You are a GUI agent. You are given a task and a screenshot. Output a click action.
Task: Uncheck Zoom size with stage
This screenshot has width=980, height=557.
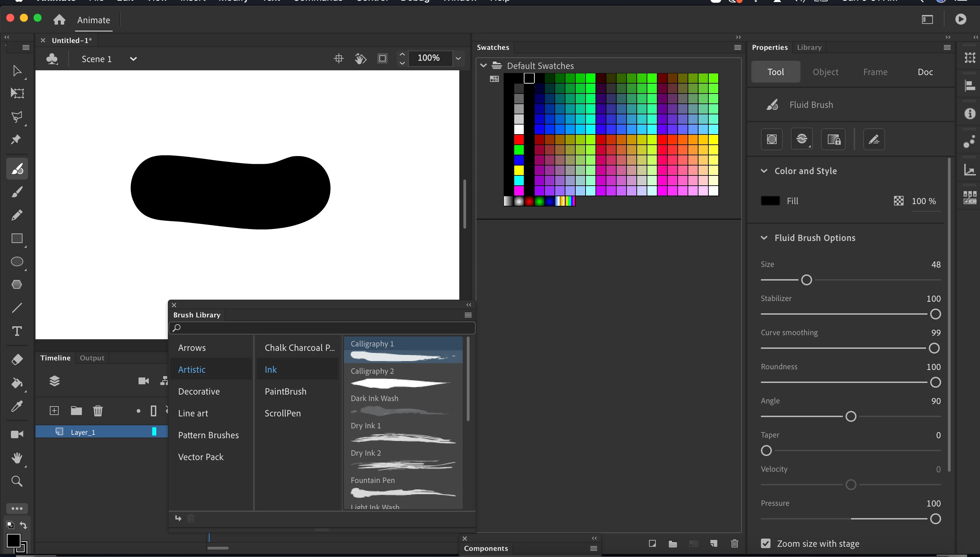765,543
